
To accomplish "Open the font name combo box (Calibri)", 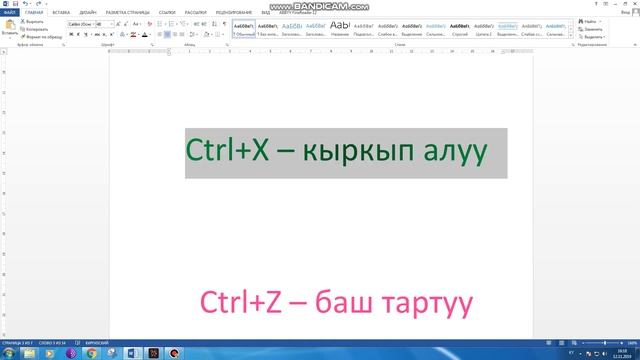I will 81,24.
